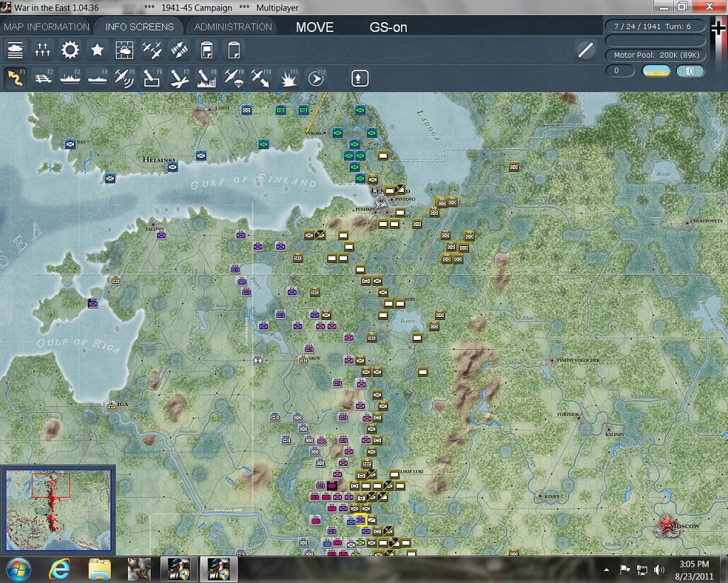This screenshot has height=583, width=728.
Task: Show hidden tray icons arrow
Action: pos(607,569)
